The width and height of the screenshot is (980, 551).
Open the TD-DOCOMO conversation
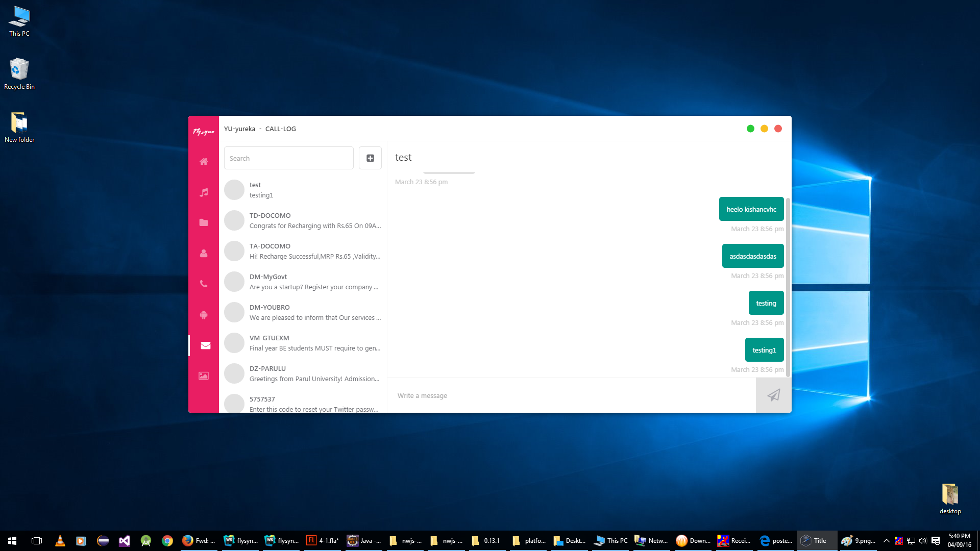tap(304, 220)
